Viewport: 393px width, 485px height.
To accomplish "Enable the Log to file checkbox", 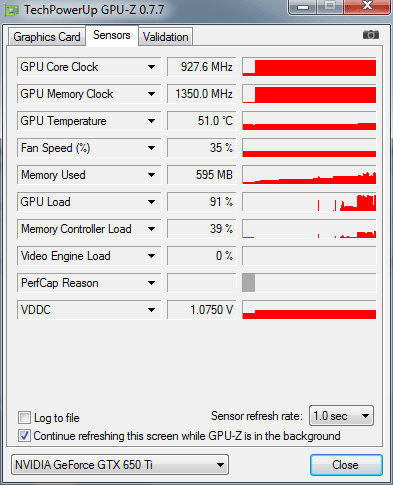I will pos(24,417).
